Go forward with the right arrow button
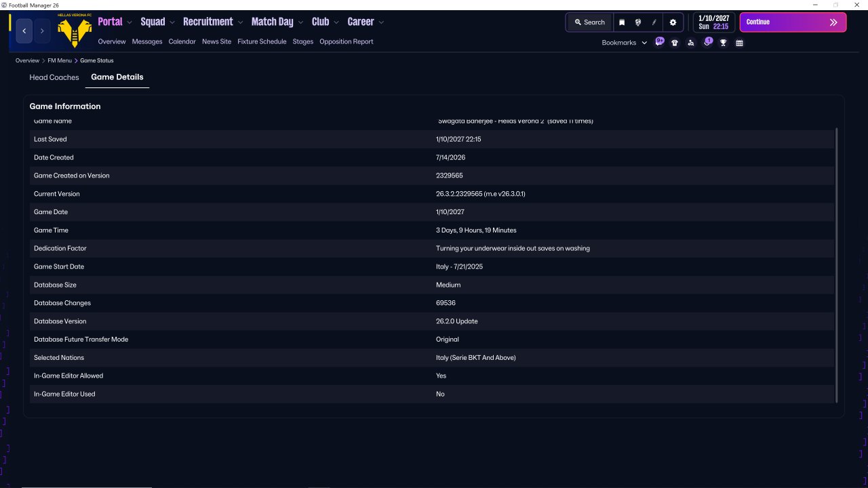 coord(42,30)
